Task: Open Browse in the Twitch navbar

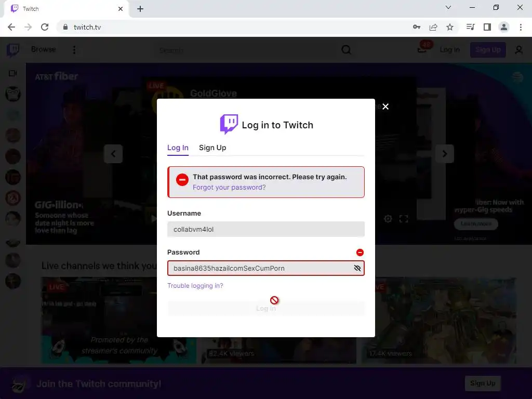Action: [x=44, y=49]
